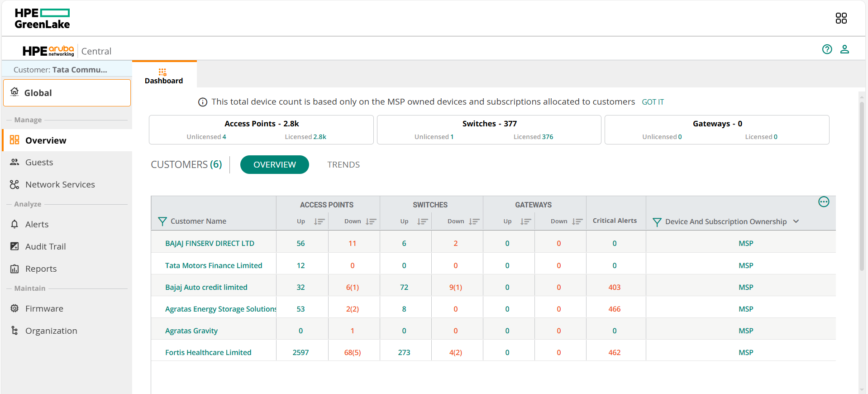
Task: Sort by Access Points Down column
Action: 371,221
